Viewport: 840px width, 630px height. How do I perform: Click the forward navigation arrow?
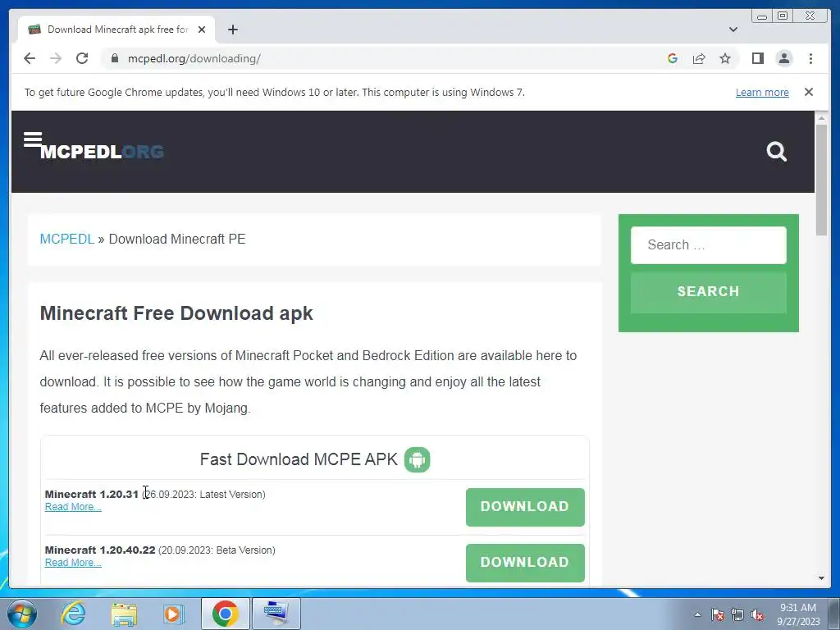coord(56,58)
